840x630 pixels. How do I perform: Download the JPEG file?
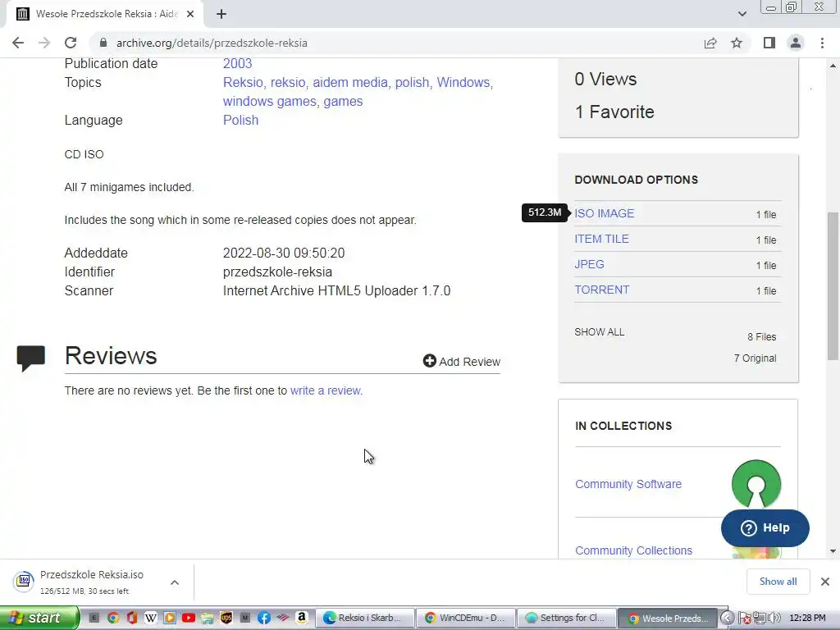point(589,264)
